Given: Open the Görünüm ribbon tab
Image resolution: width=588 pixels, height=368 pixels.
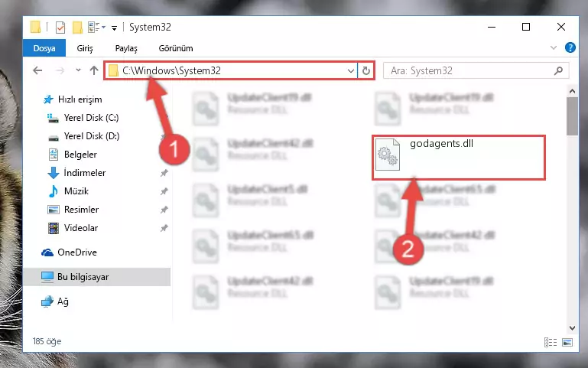Looking at the screenshot, I should (176, 48).
